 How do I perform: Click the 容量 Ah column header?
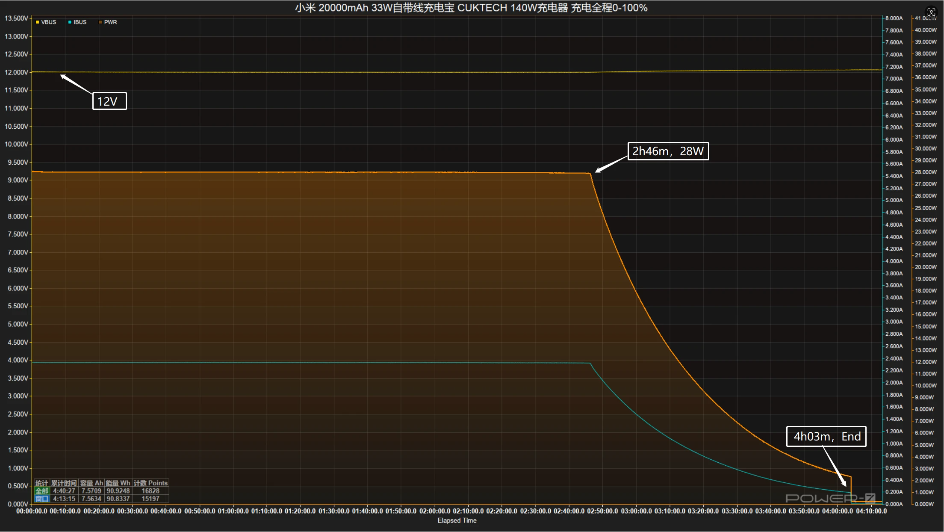(92, 483)
